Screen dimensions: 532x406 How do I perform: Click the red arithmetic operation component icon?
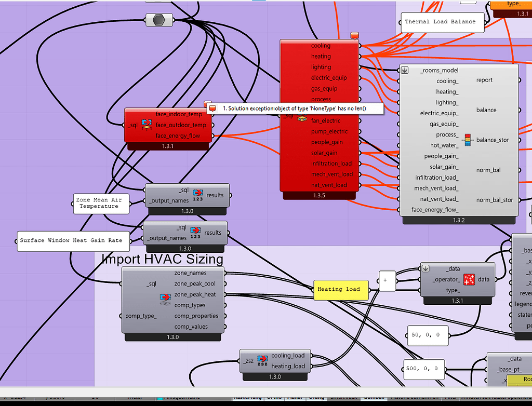469,279
